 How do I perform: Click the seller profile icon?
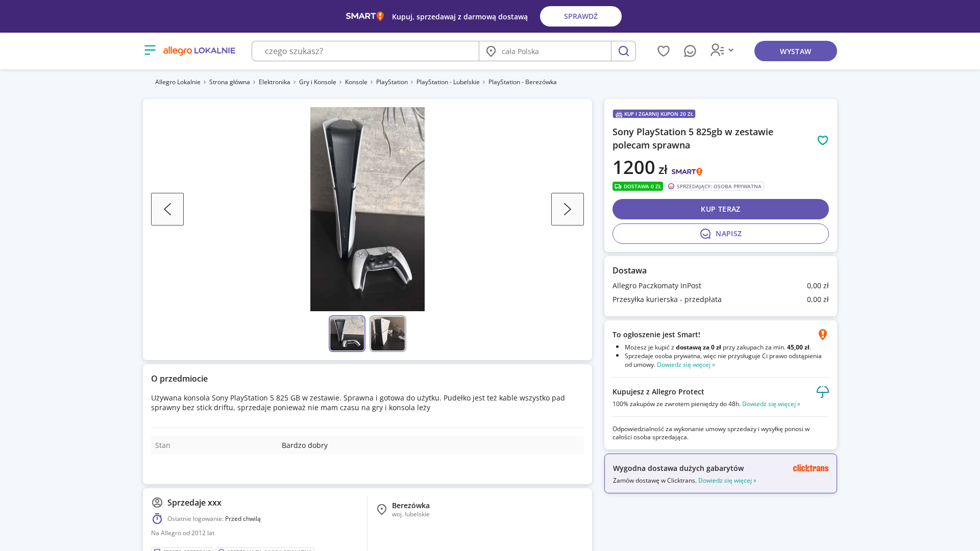click(x=157, y=503)
